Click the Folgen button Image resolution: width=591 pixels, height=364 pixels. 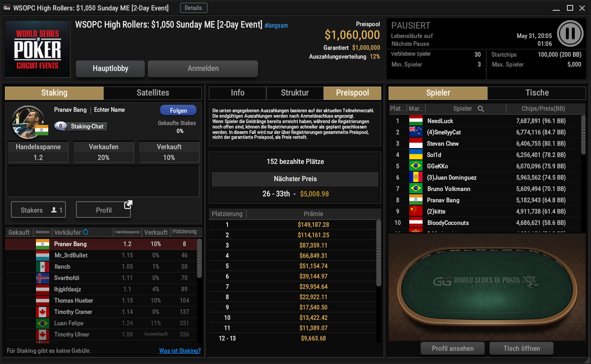(178, 111)
